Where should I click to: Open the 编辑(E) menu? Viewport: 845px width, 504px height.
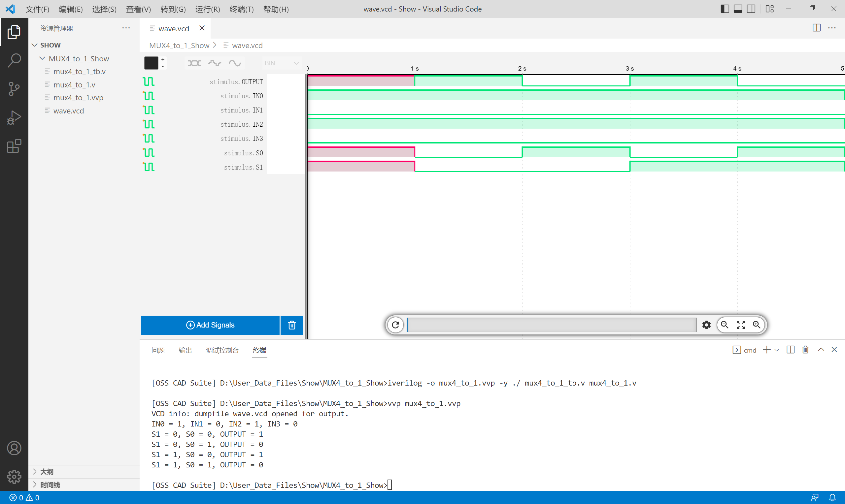(71, 9)
